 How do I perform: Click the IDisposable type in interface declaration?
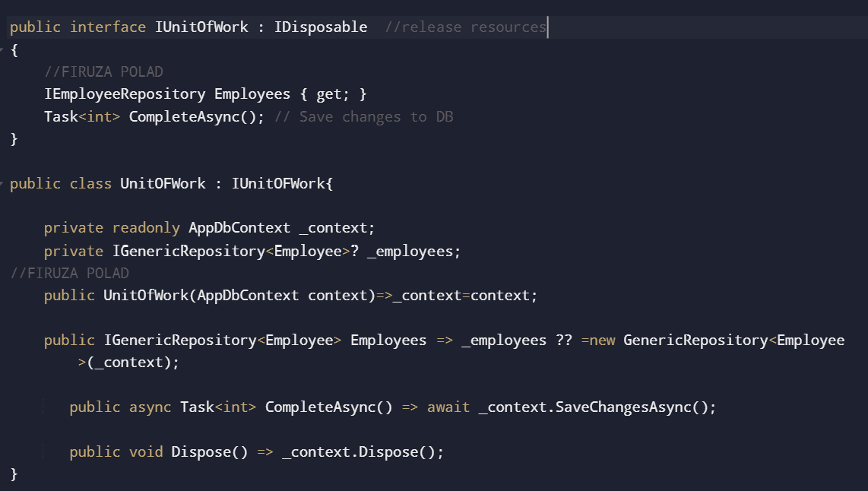tap(320, 27)
